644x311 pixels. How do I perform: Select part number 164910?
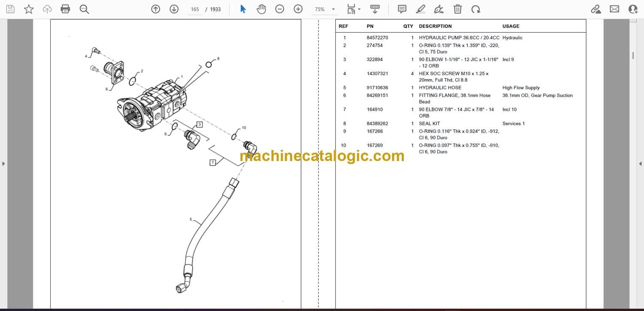point(375,110)
